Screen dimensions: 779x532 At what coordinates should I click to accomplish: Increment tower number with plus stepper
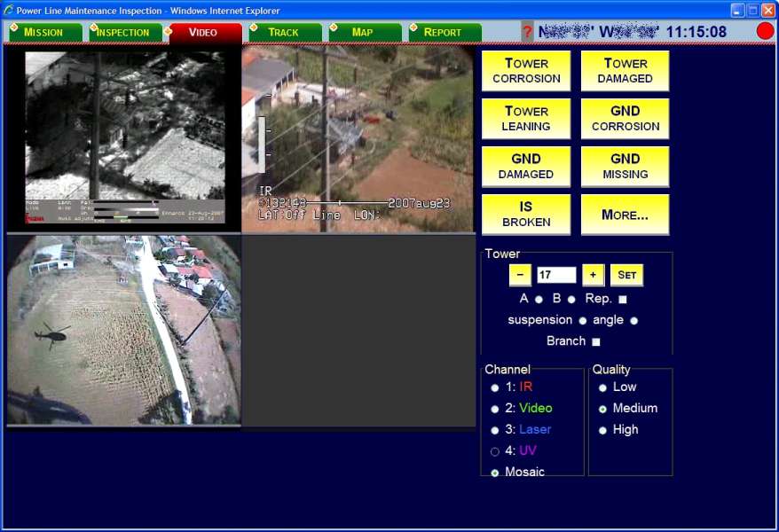click(x=593, y=275)
